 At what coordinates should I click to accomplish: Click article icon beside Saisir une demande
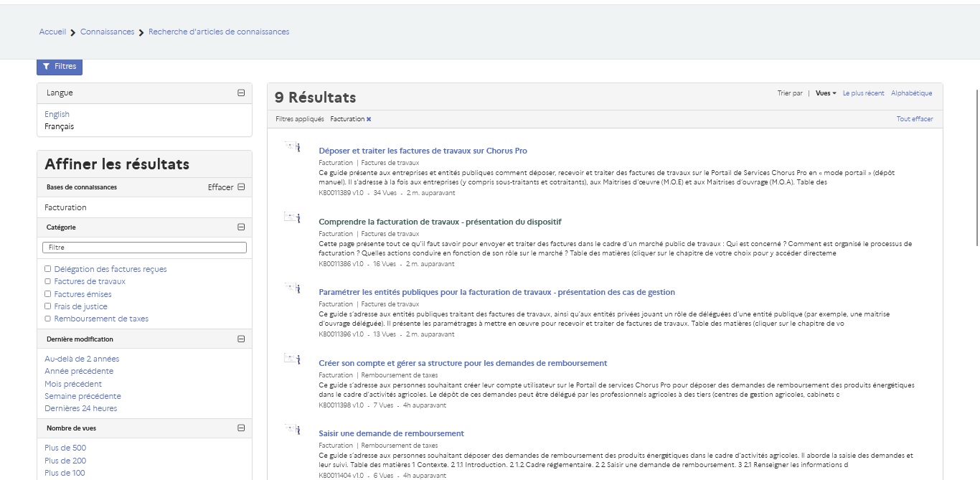(x=293, y=429)
